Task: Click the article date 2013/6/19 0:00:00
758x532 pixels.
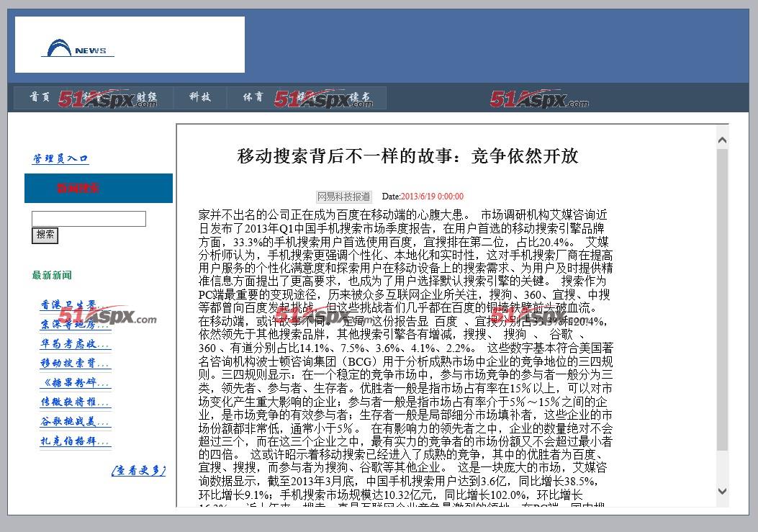Action: tap(432, 197)
